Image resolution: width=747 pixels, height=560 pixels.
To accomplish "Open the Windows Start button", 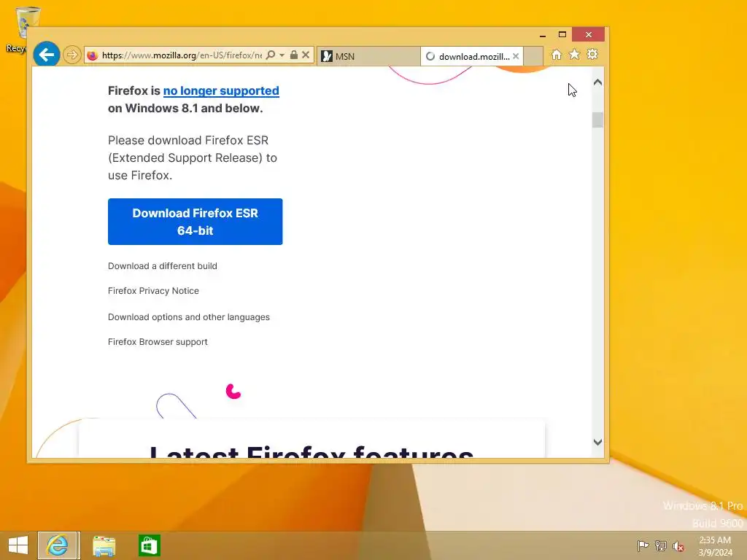I will (18, 545).
